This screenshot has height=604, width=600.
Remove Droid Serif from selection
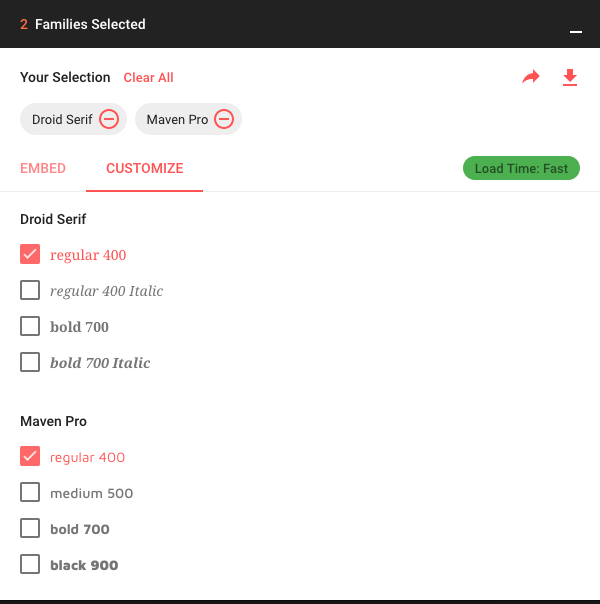pos(109,119)
